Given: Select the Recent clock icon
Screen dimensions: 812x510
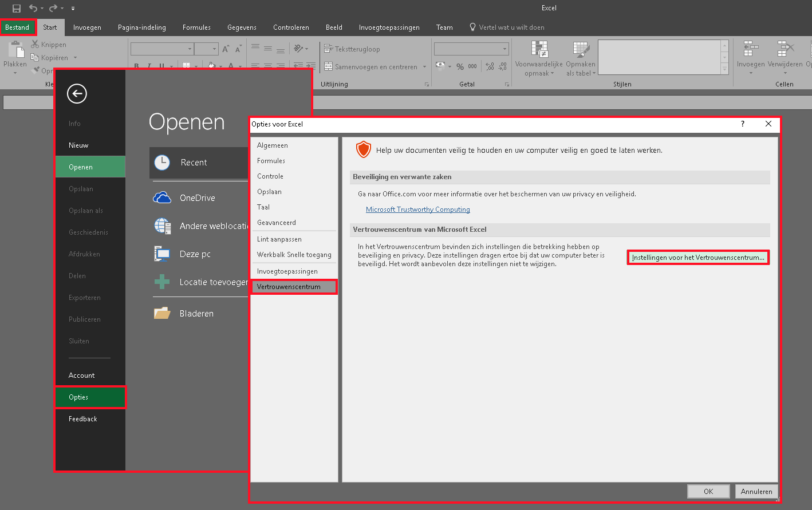Looking at the screenshot, I should coord(163,163).
